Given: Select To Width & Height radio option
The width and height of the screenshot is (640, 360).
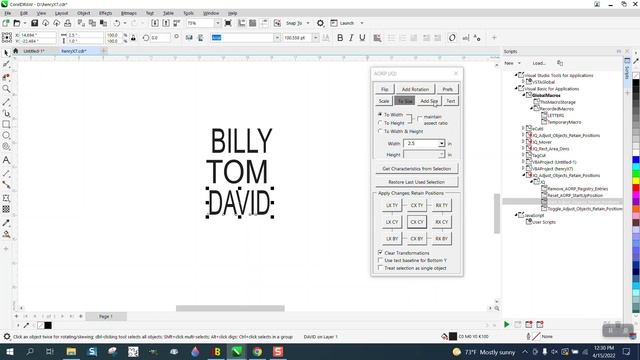Looking at the screenshot, I should [x=380, y=131].
